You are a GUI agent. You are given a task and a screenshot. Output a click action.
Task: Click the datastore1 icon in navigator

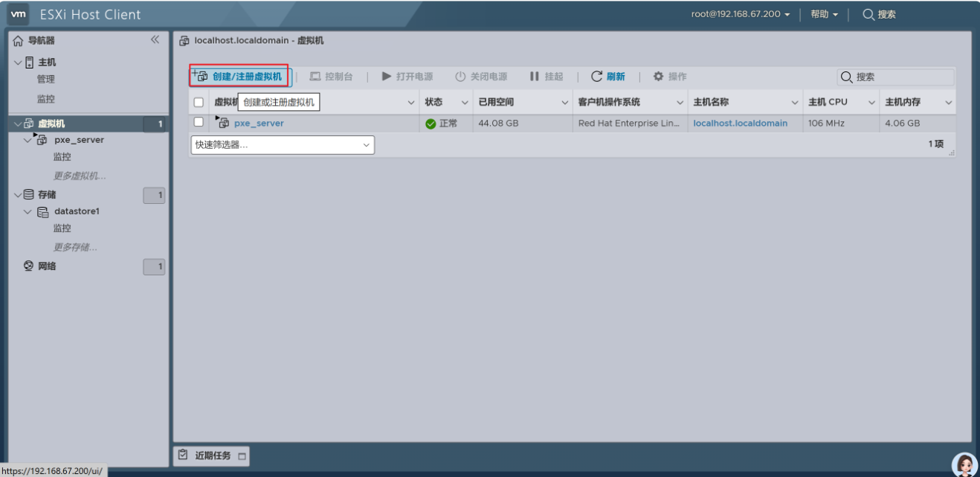click(x=43, y=212)
